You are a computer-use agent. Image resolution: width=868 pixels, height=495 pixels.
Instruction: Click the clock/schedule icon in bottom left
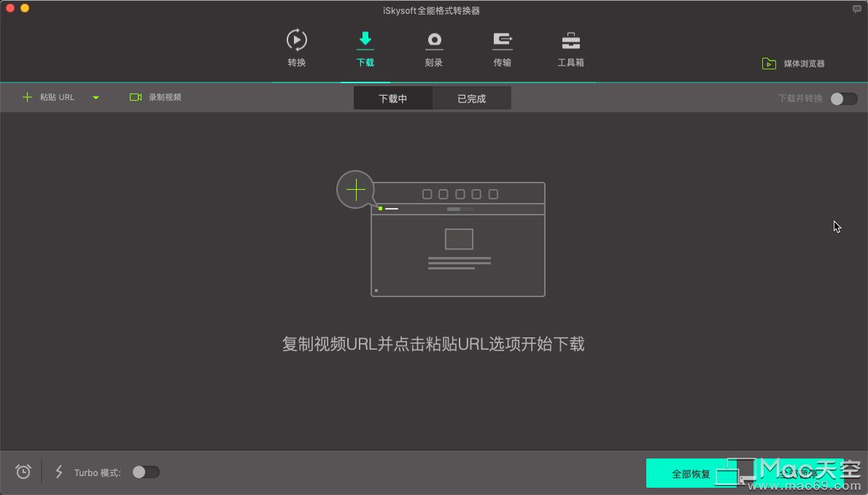23,472
